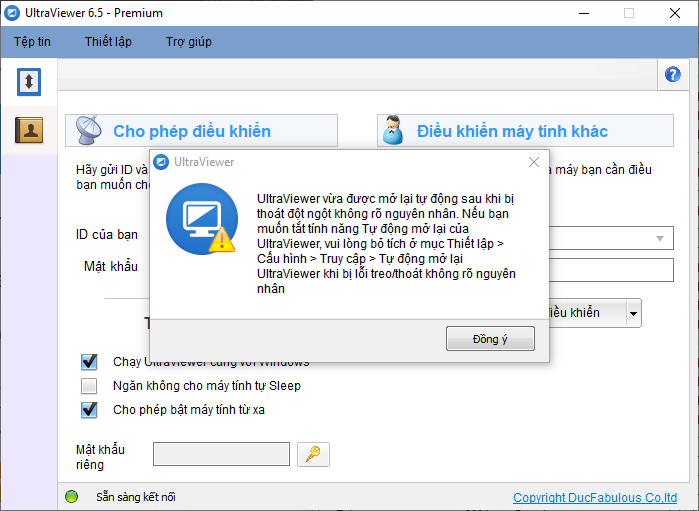Image resolution: width=699 pixels, height=511 pixels.
Task: Click the Mật khẩu riêng input field
Action: click(221, 454)
